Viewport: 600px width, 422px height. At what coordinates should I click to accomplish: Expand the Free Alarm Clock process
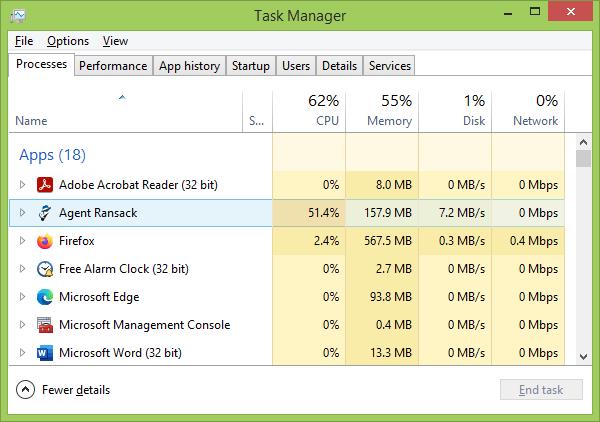point(23,269)
